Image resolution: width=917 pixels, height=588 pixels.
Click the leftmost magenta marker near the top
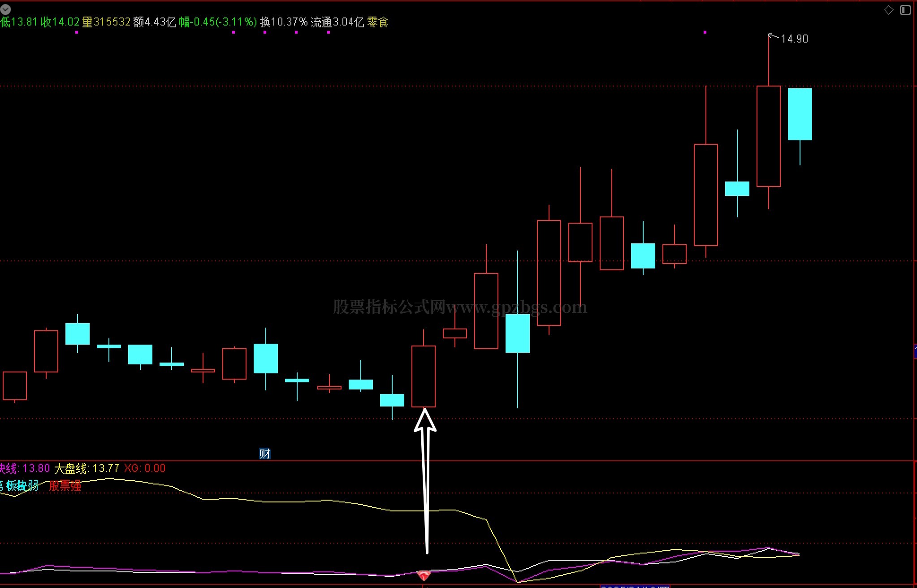click(x=77, y=32)
